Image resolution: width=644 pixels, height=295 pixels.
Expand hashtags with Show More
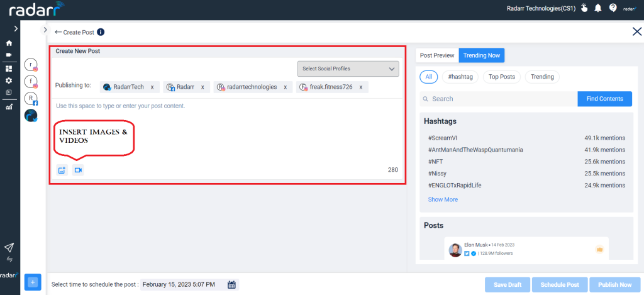(443, 199)
